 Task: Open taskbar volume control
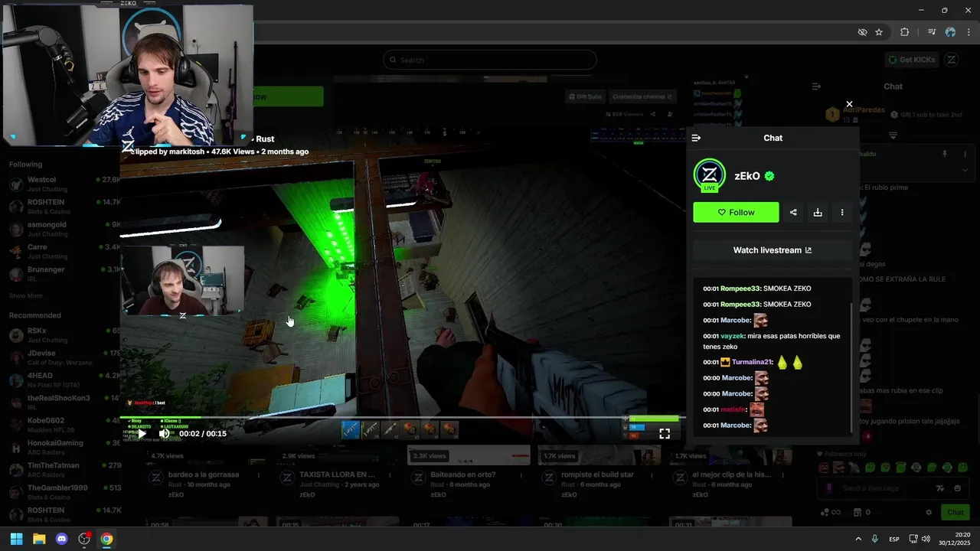(926, 539)
